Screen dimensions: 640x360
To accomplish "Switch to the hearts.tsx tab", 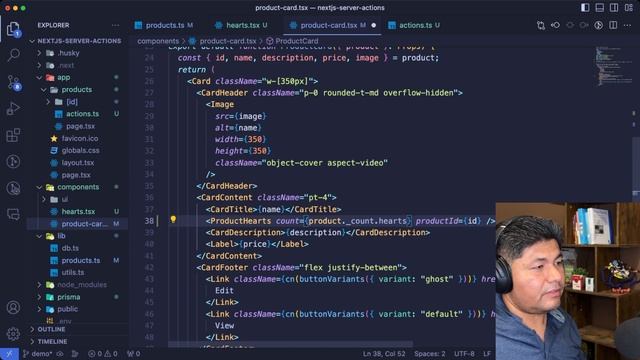I will point(242,25).
